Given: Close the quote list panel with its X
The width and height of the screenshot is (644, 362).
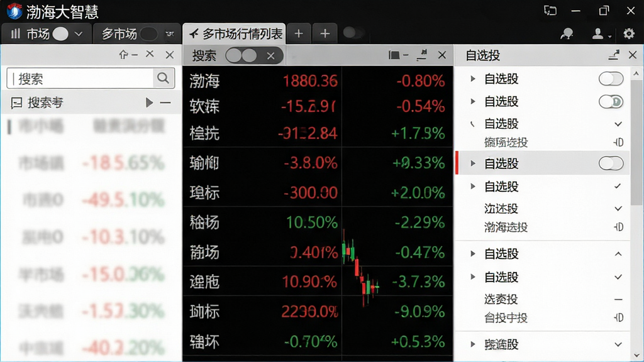Looking at the screenshot, I should (x=442, y=55).
